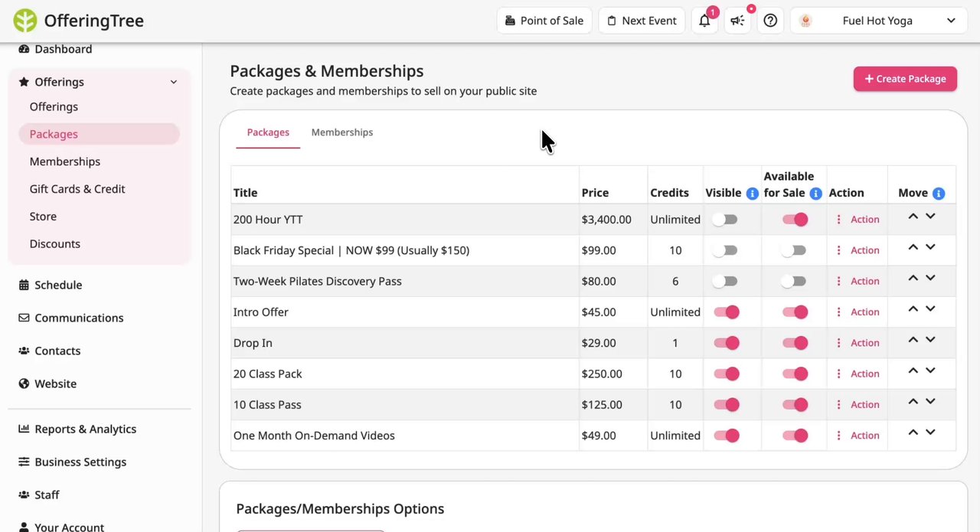This screenshot has width=980, height=532.
Task: Click the announcements megaphone icon
Action: coord(737,21)
